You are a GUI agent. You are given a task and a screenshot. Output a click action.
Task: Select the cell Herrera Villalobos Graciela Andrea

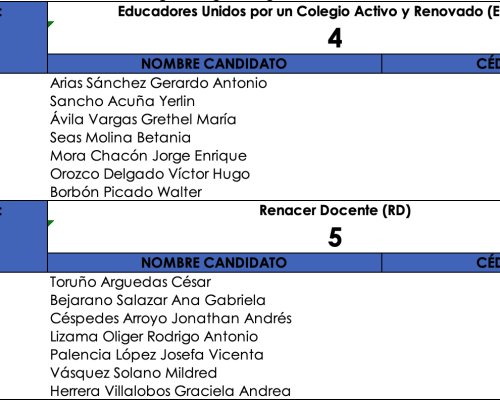[x=215, y=391]
